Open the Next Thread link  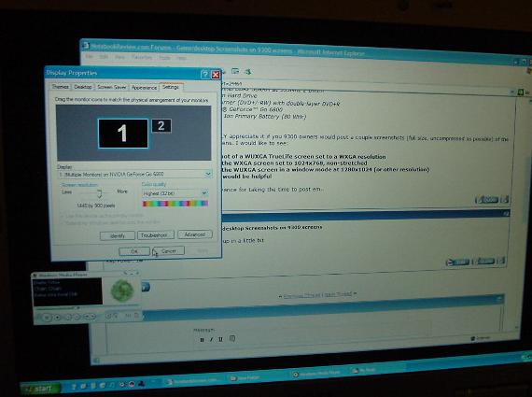337,294
